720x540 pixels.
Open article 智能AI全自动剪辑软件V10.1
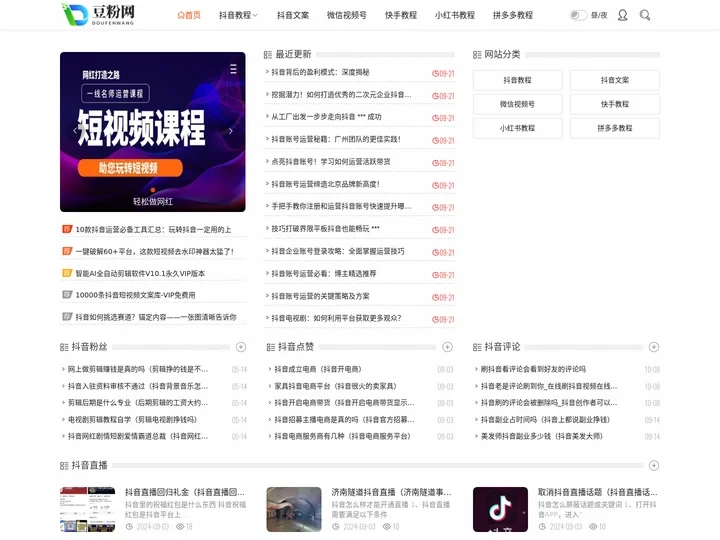pyautogui.click(x=140, y=273)
